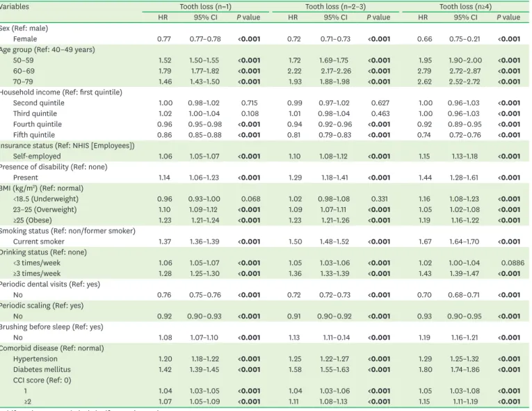Click the HR value '2.79' cell
This screenshot has width=532, height=411.
coord(424,71)
